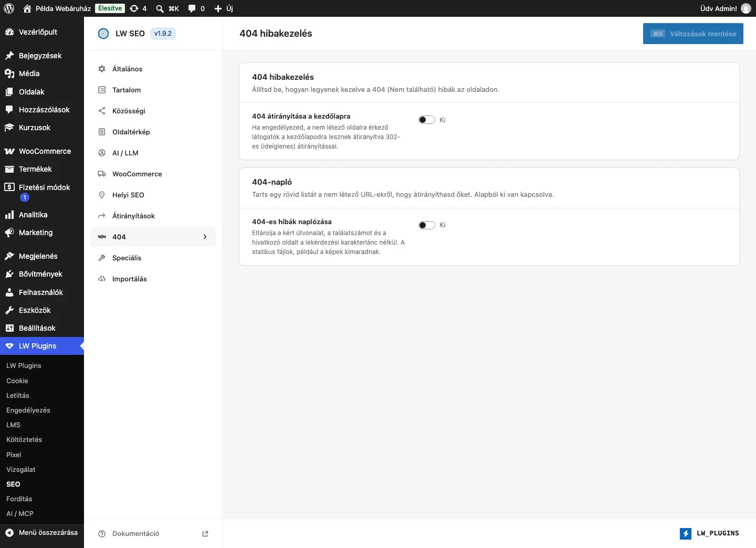This screenshot has height=548, width=756.
Task: Click the Közösségi share icon
Action: pos(102,111)
